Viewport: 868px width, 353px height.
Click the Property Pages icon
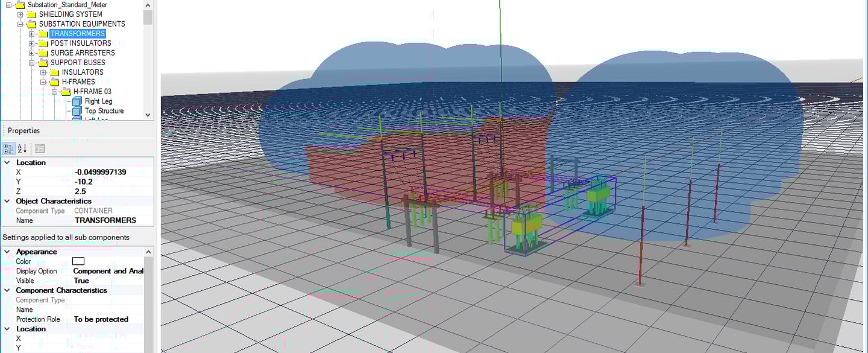(x=40, y=148)
